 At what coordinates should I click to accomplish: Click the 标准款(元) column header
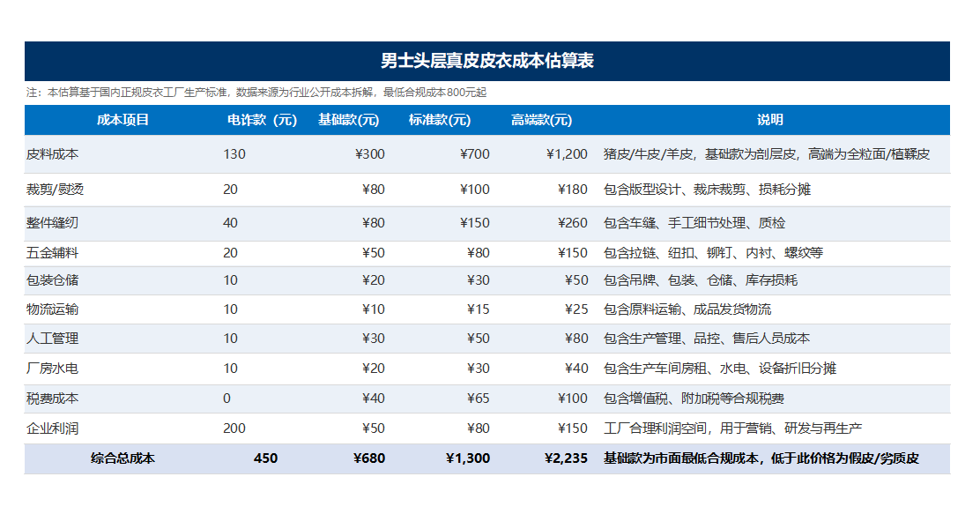click(x=440, y=120)
